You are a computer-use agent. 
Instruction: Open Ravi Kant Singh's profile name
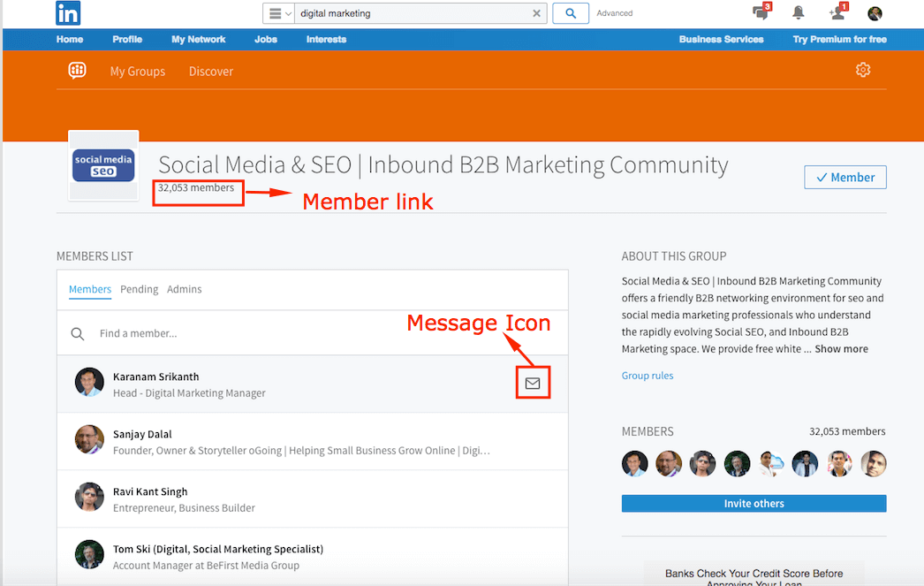click(150, 491)
